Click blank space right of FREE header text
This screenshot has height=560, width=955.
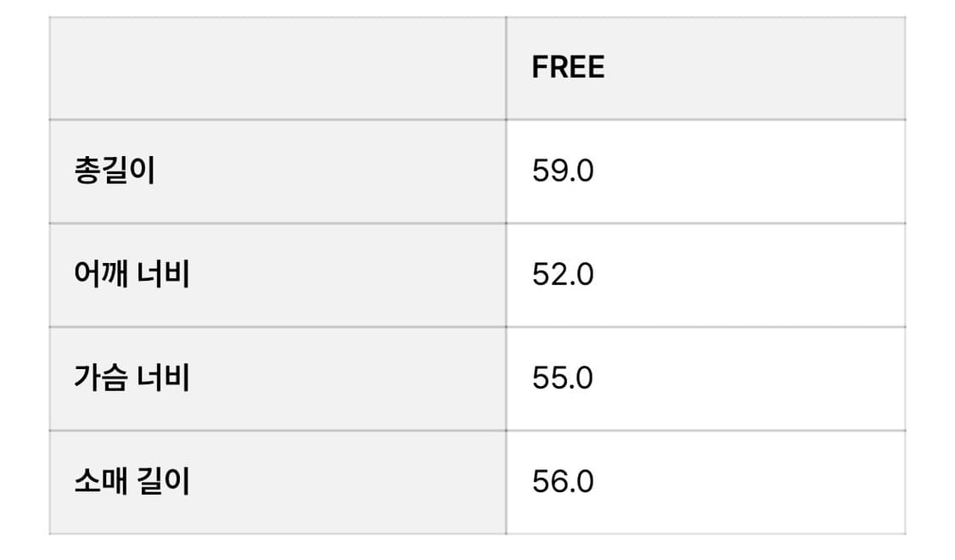click(x=756, y=68)
